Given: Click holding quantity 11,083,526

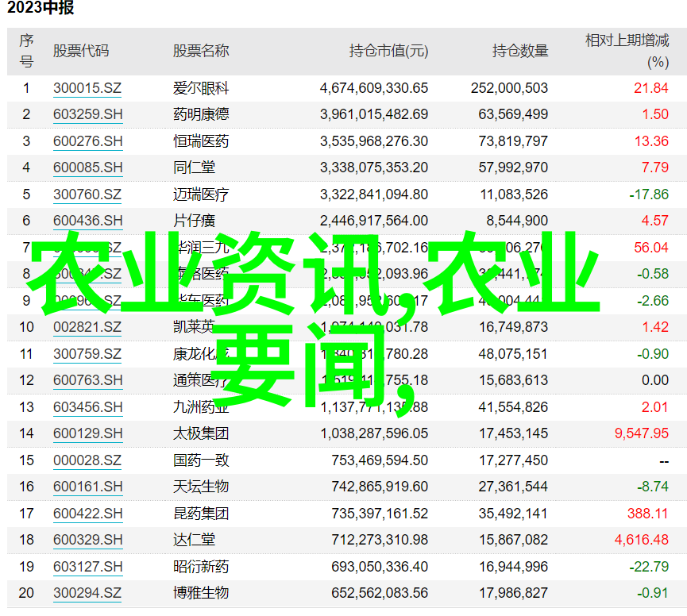Looking at the screenshot, I should pyautogui.click(x=514, y=194).
